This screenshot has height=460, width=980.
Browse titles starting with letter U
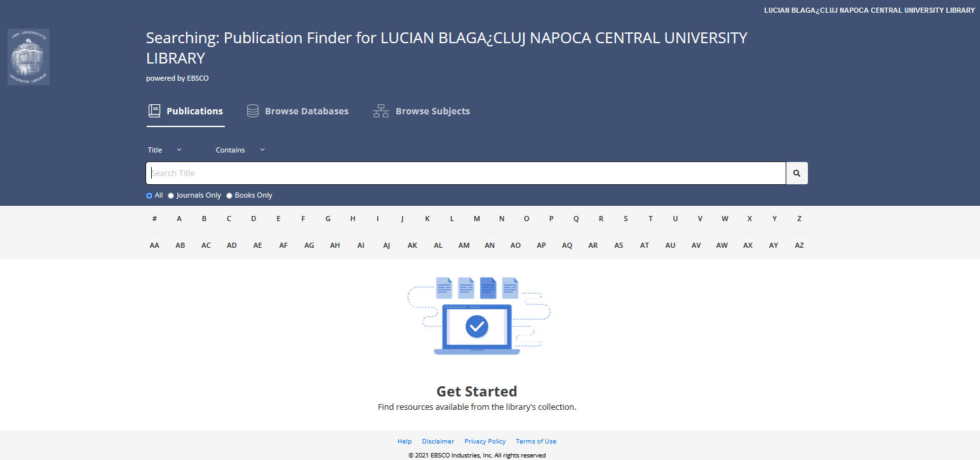pyautogui.click(x=675, y=219)
